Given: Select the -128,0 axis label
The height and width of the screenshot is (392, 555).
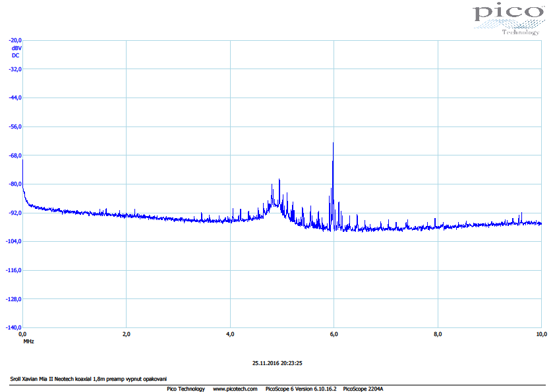Looking at the screenshot, I should tap(14, 299).
